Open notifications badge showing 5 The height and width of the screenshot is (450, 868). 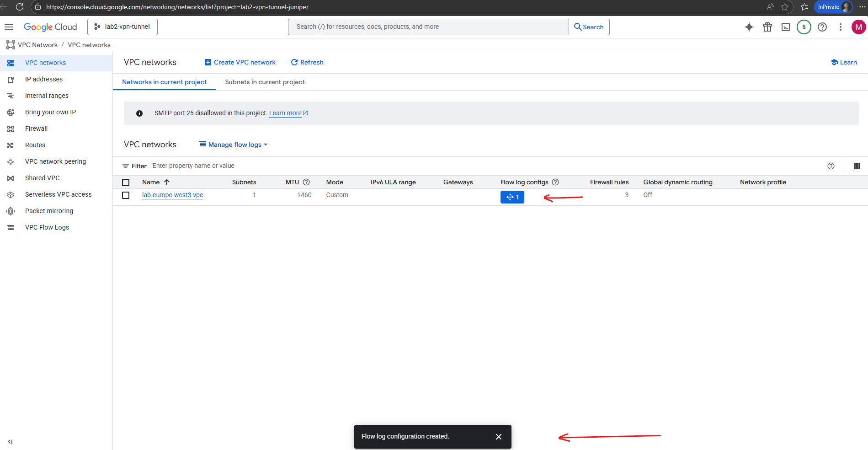[804, 27]
